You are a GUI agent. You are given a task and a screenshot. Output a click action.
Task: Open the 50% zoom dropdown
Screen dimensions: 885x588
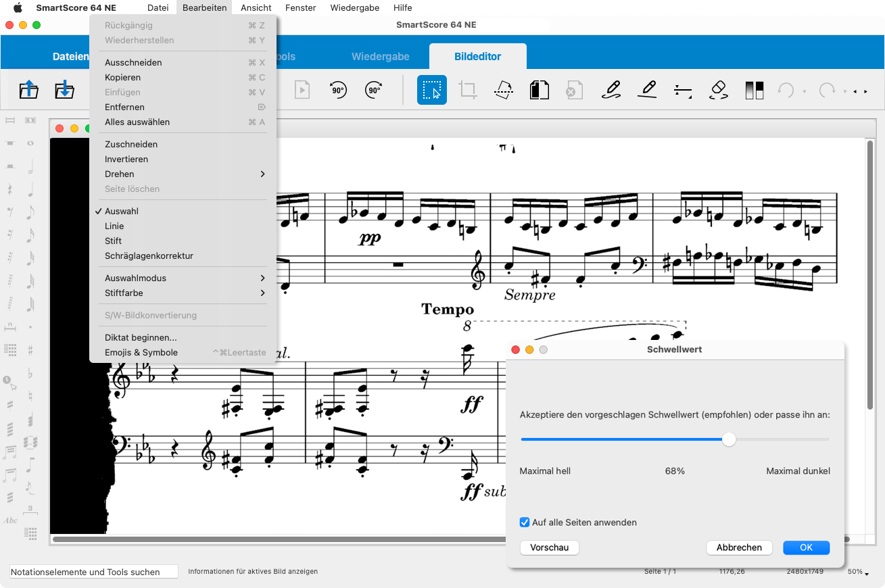tap(858, 572)
